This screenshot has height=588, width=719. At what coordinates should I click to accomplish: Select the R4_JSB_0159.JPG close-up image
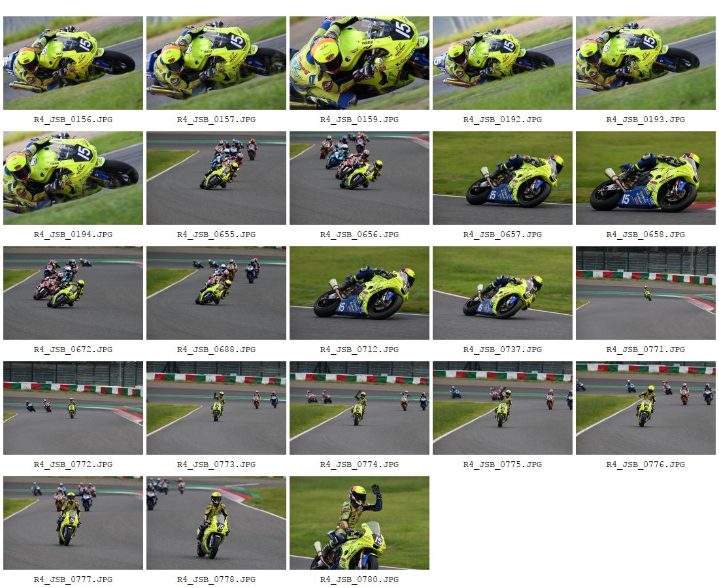tap(359, 63)
